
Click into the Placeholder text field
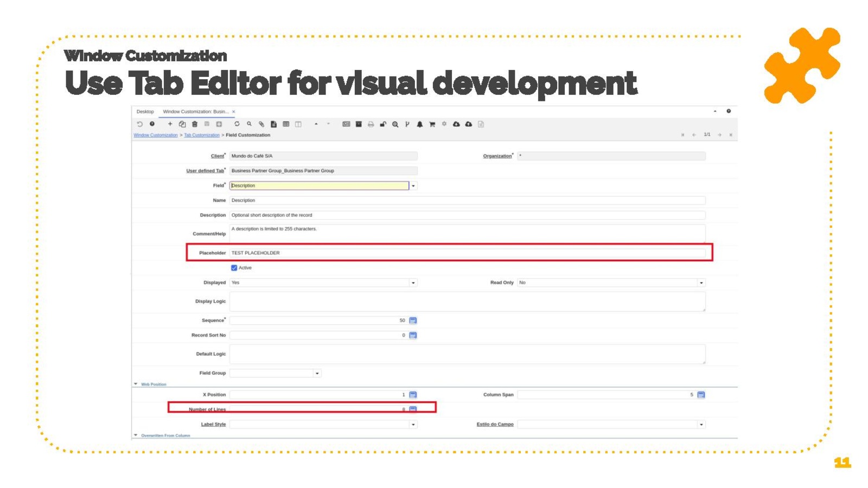click(x=467, y=253)
